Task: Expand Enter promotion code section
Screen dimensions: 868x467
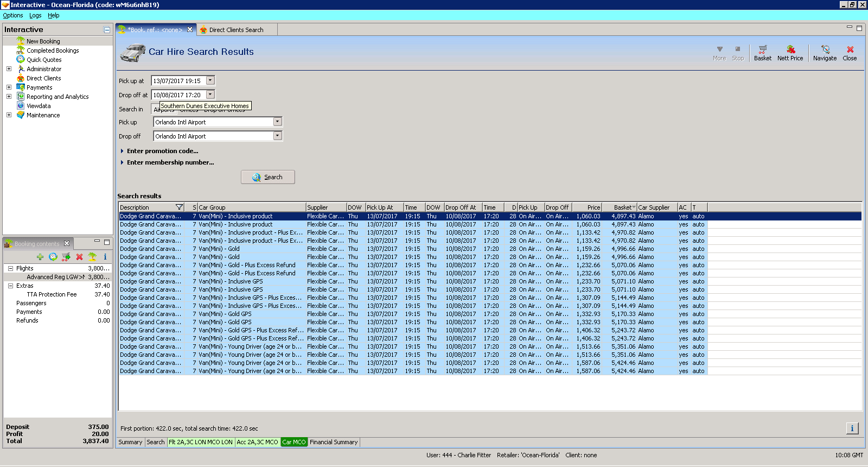Action: (162, 151)
